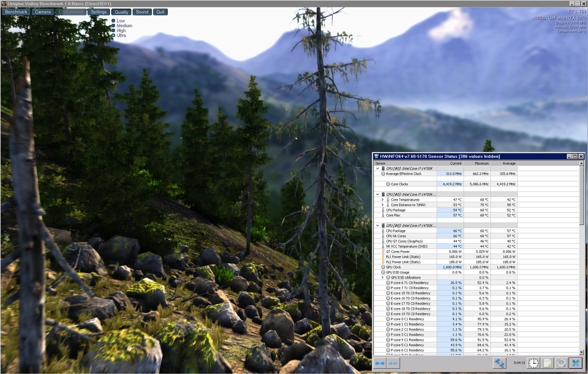
Task: Click Quit in the Valley menu bar
Action: coord(160,12)
